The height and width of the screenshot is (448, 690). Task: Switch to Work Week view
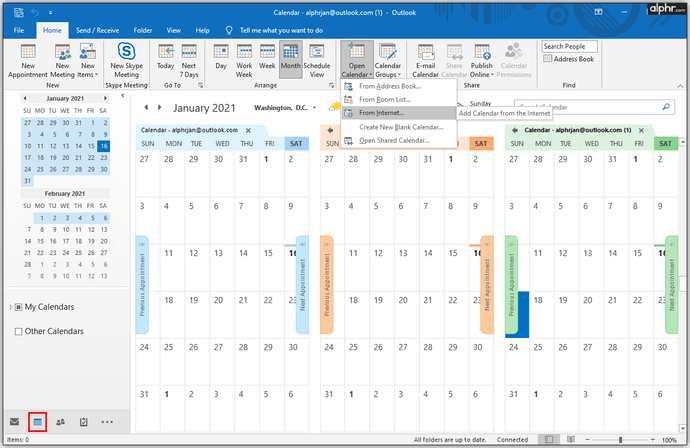244,61
